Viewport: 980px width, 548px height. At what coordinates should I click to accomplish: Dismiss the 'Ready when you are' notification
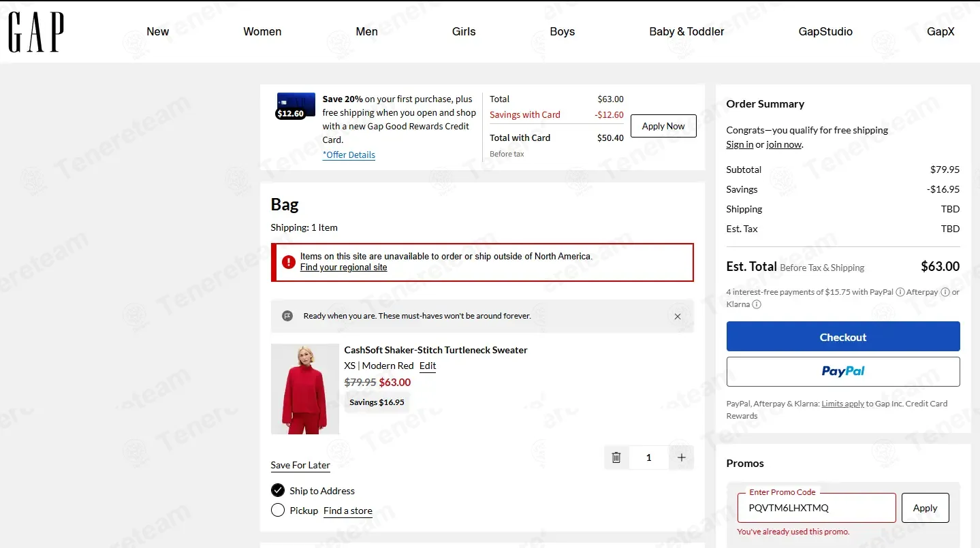point(678,317)
